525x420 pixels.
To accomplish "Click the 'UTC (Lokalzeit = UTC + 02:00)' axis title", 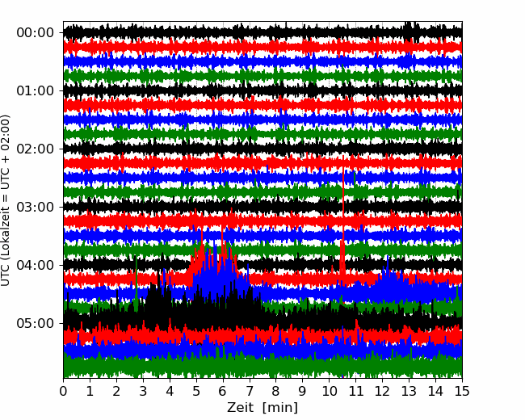I will pyautogui.click(x=5, y=200).
